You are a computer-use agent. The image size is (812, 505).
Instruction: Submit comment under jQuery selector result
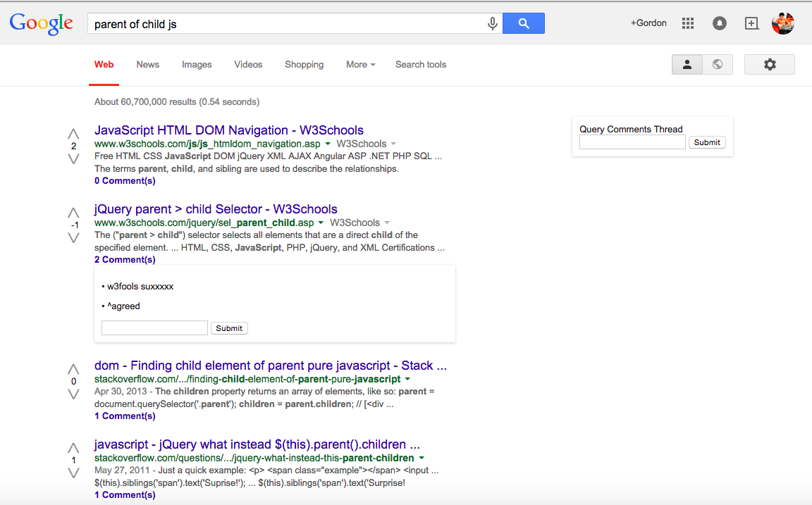(x=229, y=328)
